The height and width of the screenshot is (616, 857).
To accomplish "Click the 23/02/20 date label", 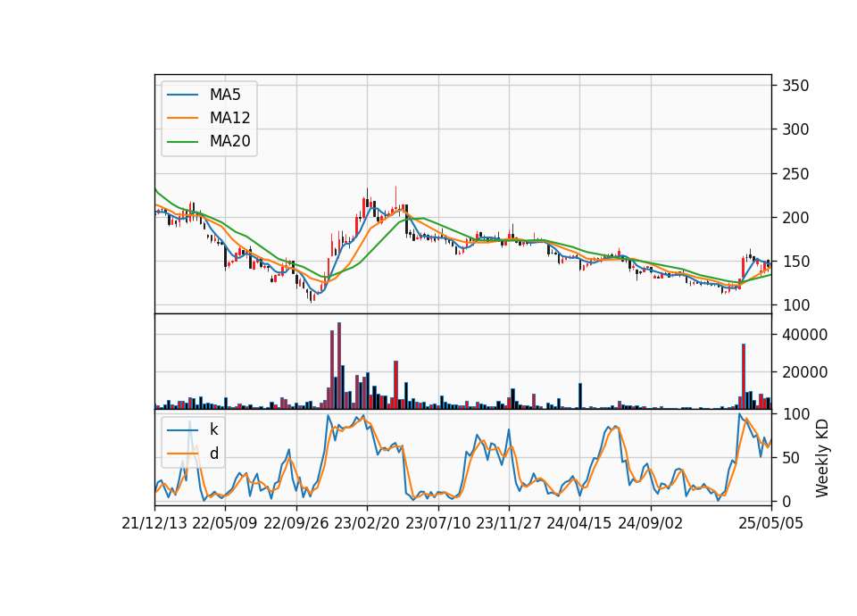I will coord(367,523).
